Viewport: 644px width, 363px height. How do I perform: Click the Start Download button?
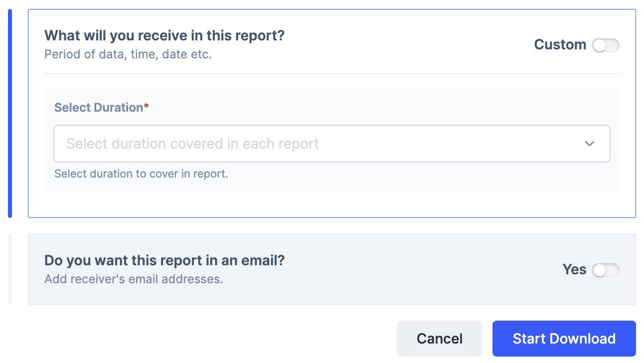click(x=564, y=339)
